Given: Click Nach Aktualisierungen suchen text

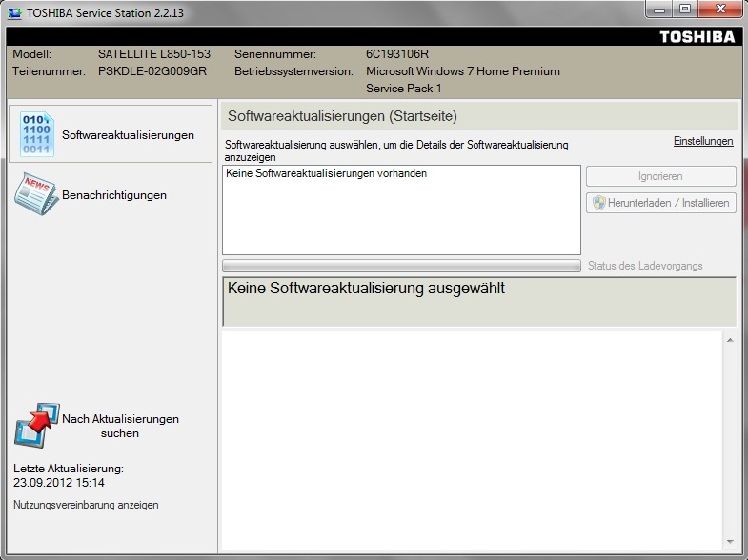Looking at the screenshot, I should click(120, 426).
